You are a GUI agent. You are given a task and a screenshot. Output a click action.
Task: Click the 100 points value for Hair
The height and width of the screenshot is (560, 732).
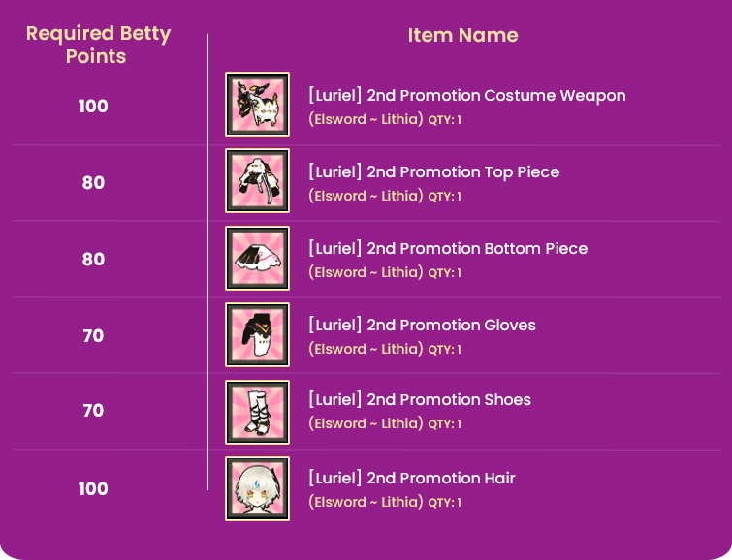point(93,489)
